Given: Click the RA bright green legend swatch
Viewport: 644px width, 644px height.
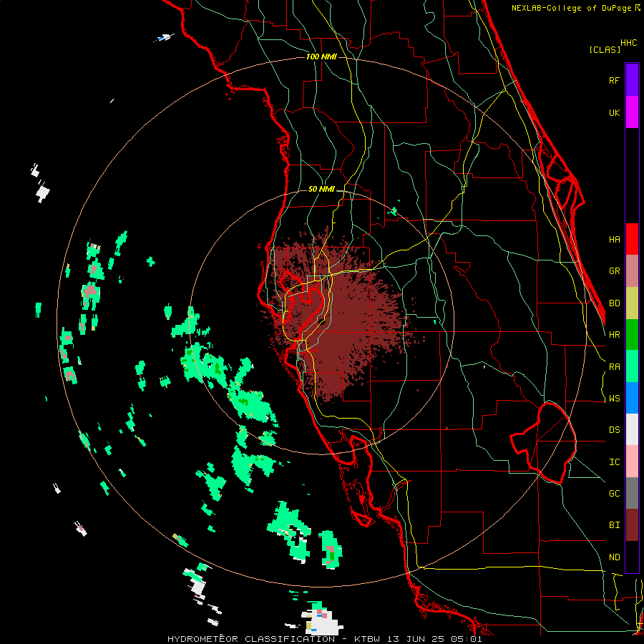Looking at the screenshot, I should pos(632,366).
